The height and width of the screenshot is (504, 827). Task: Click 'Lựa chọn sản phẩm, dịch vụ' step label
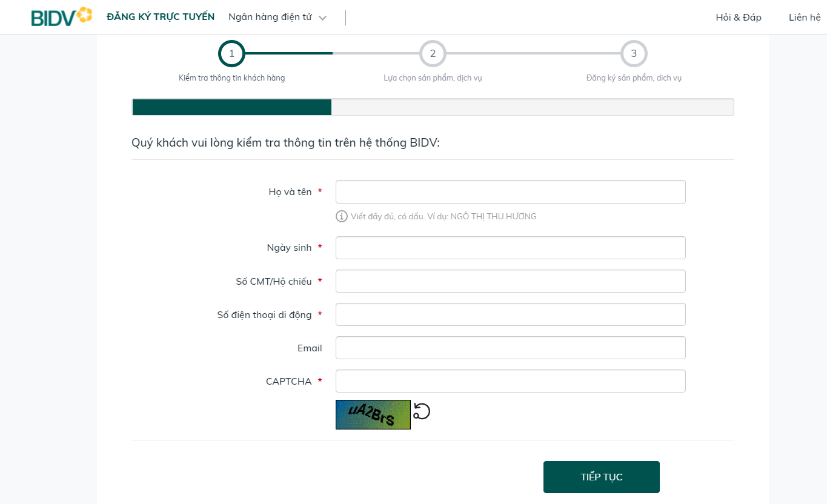pos(433,78)
